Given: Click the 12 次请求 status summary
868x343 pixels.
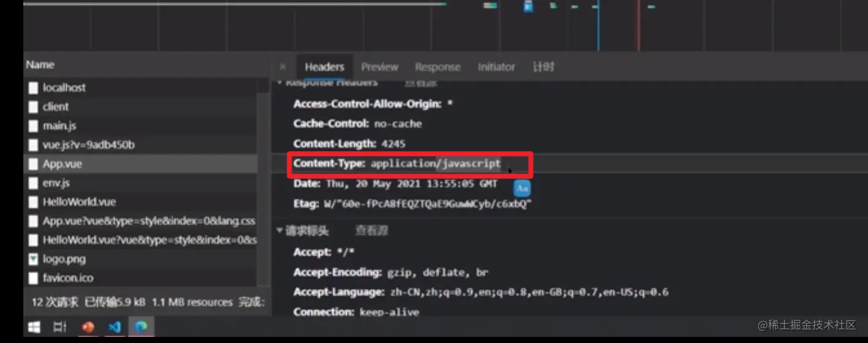Looking at the screenshot, I should (x=55, y=302).
